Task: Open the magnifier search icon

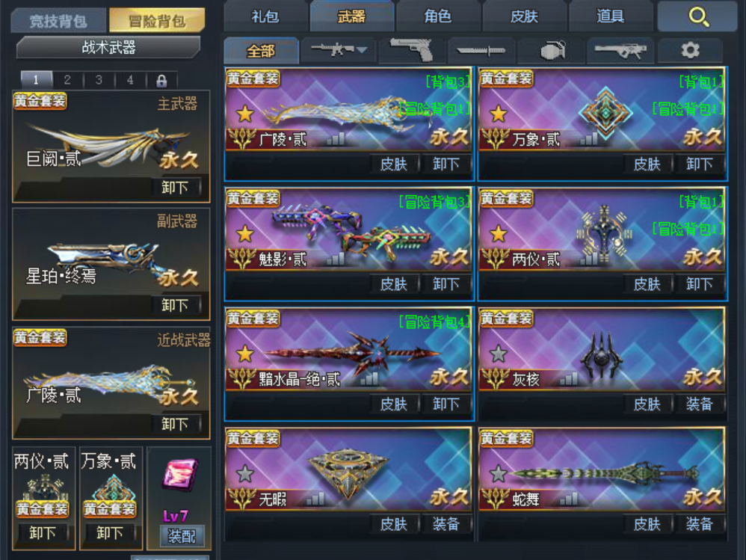Action: (698, 17)
